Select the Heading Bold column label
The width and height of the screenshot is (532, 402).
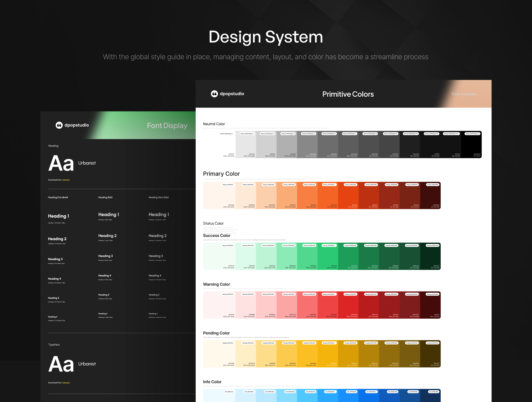pyautogui.click(x=105, y=197)
